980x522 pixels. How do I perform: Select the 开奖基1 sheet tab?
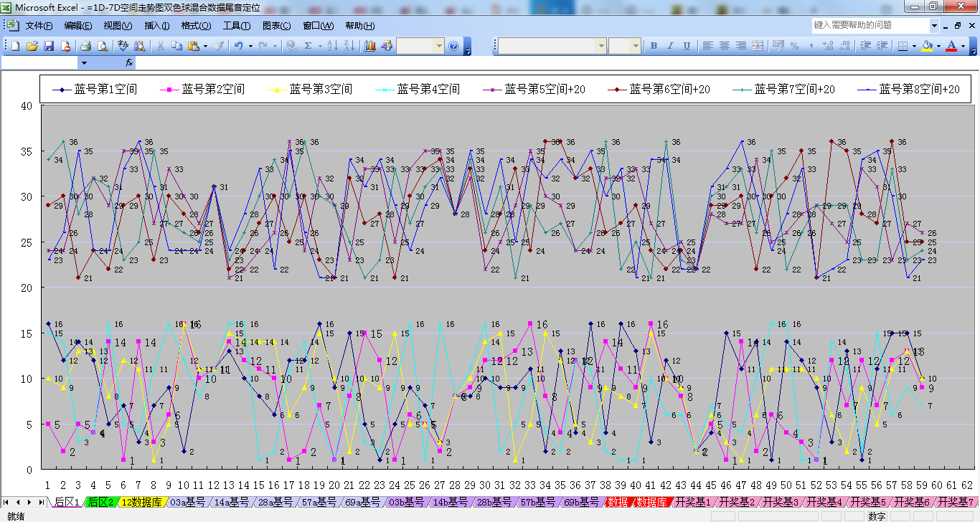pos(692,502)
